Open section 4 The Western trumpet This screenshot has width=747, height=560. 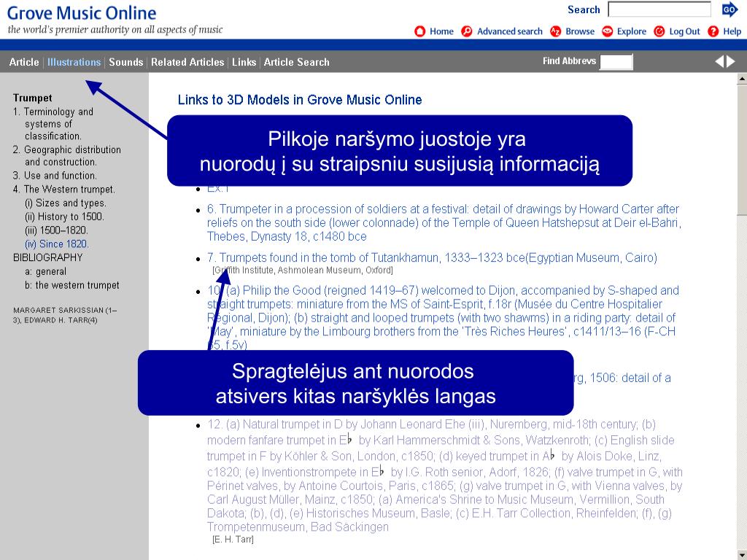coord(64,189)
